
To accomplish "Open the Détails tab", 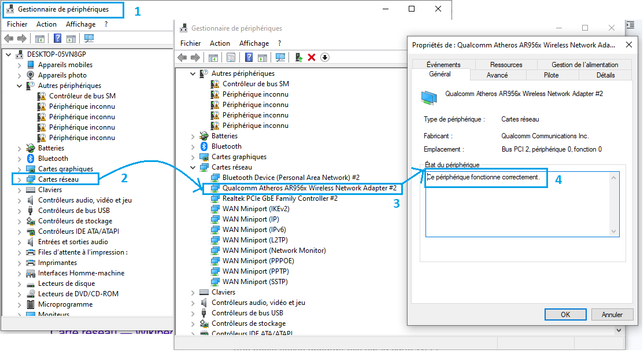I will [x=605, y=75].
